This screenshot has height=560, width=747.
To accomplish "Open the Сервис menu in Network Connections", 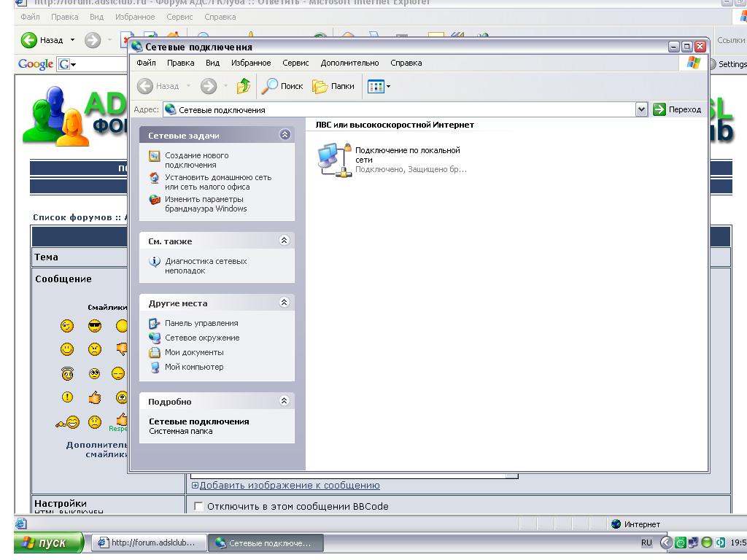I will click(295, 63).
